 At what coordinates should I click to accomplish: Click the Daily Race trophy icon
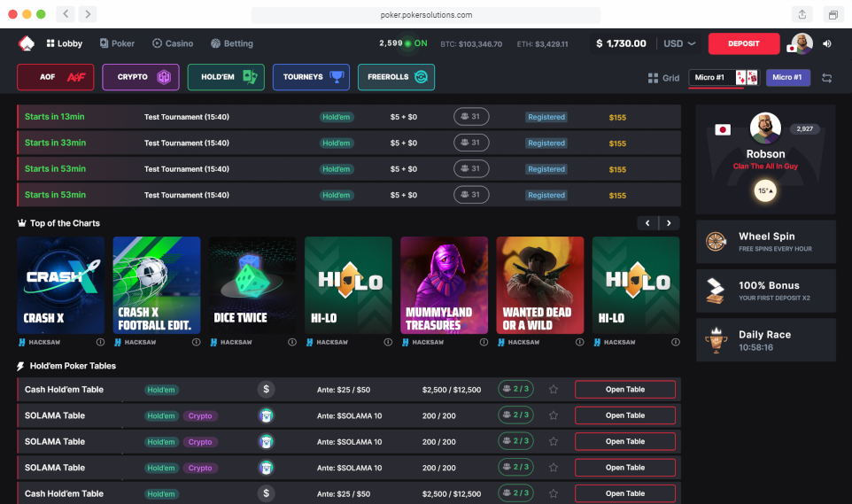click(716, 340)
